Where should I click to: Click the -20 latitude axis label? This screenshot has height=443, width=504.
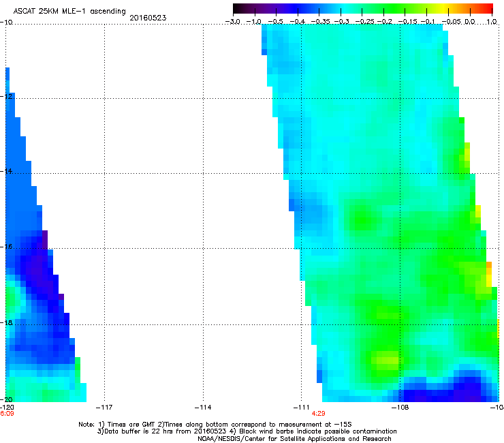pos(6,399)
